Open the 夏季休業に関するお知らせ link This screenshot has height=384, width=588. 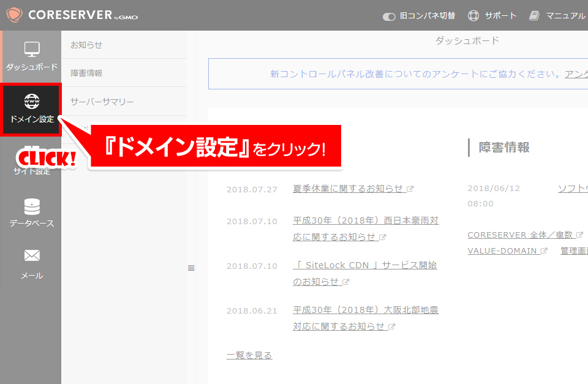click(348, 189)
